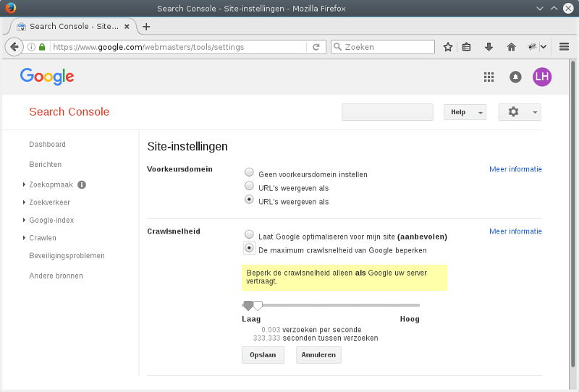Select De maximum crawlsnelheid van Google beperken
579x392 pixels.
point(249,248)
